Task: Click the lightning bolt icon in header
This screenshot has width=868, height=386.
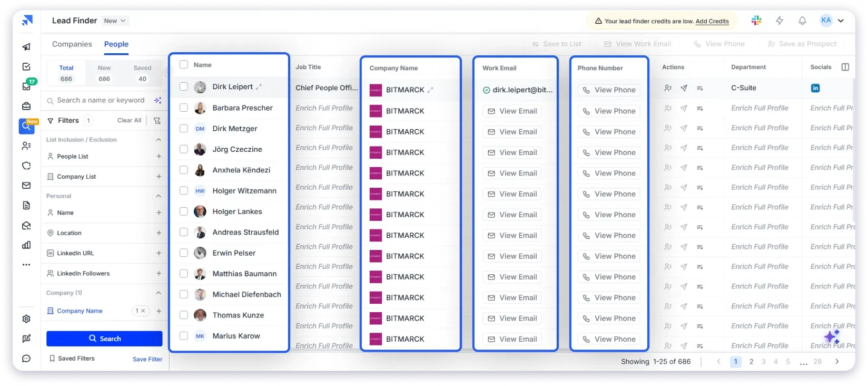Action: [780, 21]
